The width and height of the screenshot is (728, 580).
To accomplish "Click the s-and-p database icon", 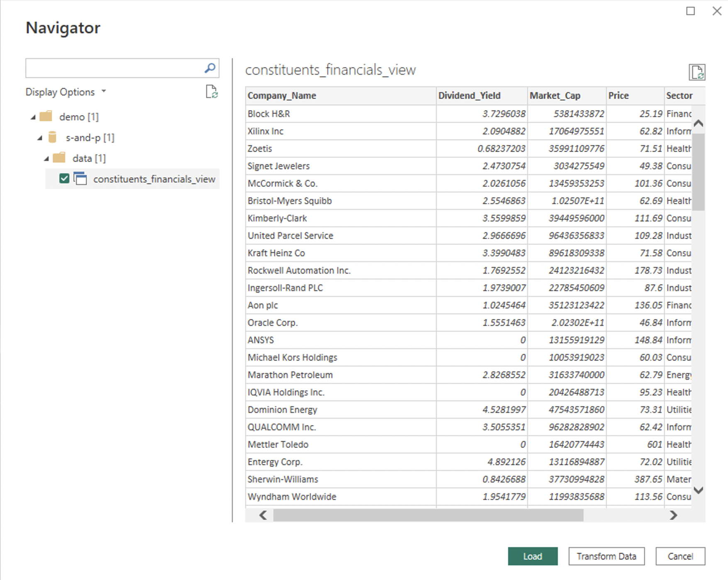I will (x=52, y=137).
